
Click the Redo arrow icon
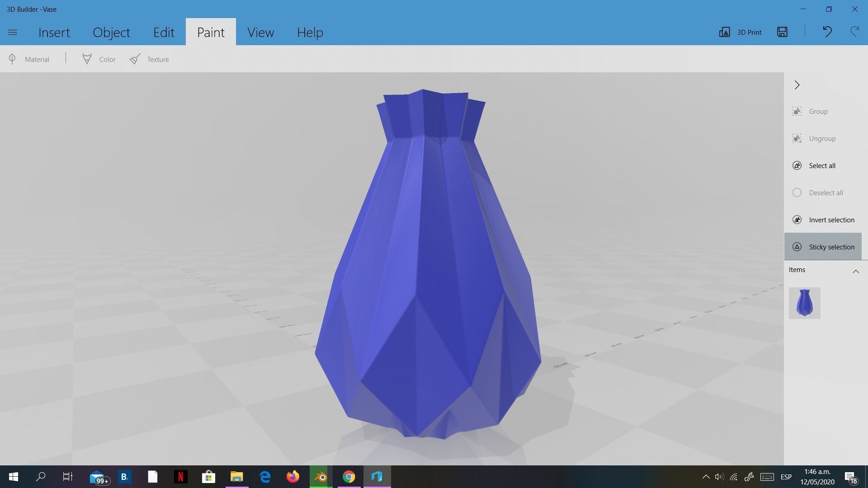pyautogui.click(x=854, y=32)
